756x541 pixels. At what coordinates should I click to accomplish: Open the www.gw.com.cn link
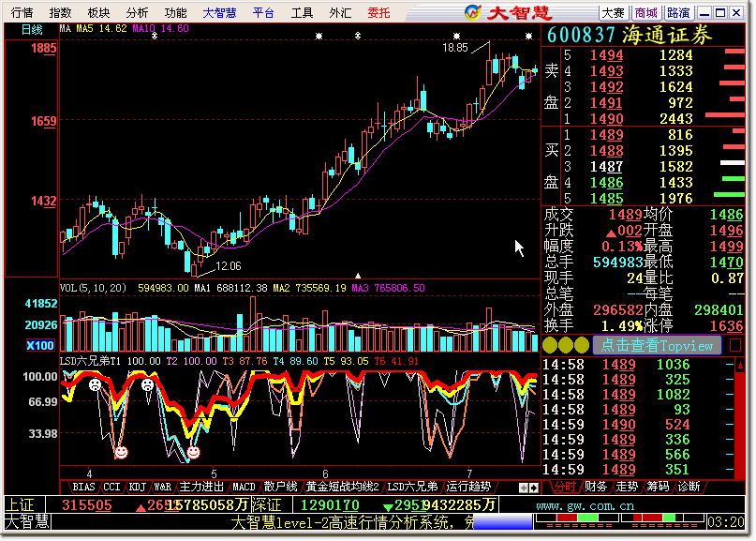(585, 505)
